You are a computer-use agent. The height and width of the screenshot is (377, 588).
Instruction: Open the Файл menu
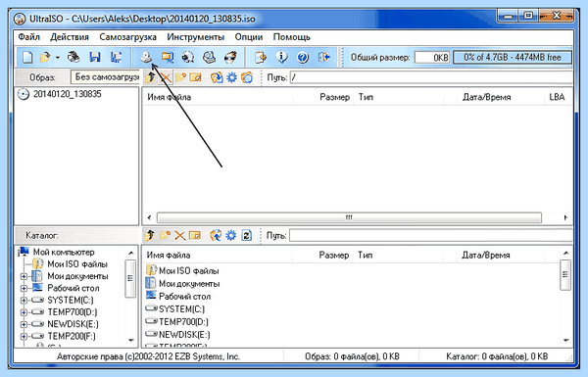[x=28, y=37]
